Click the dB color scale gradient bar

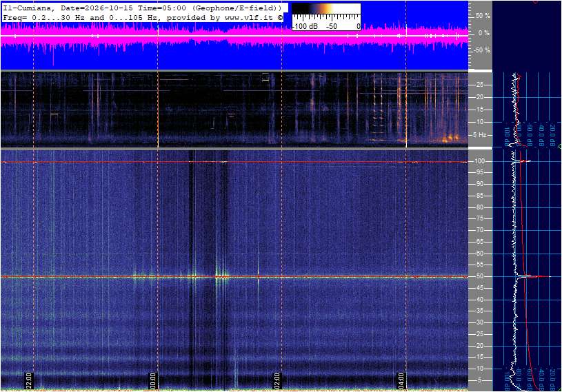pos(326,9)
